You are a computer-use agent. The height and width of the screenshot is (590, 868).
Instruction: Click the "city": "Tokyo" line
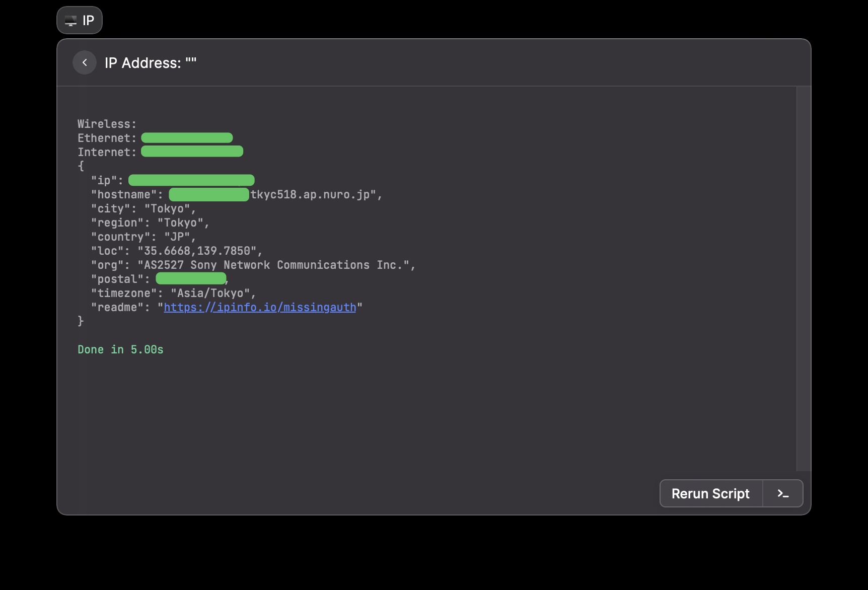pos(143,209)
